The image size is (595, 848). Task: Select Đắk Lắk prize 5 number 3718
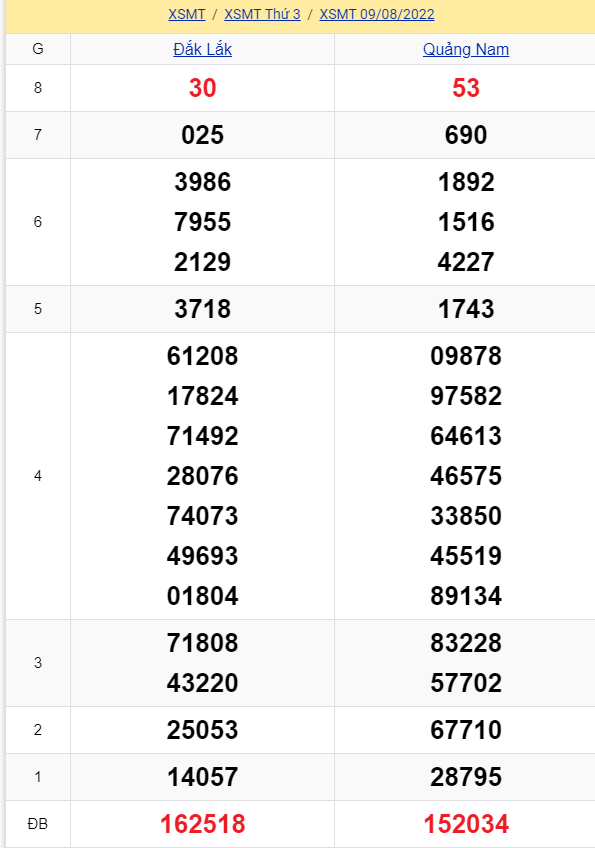click(x=202, y=309)
